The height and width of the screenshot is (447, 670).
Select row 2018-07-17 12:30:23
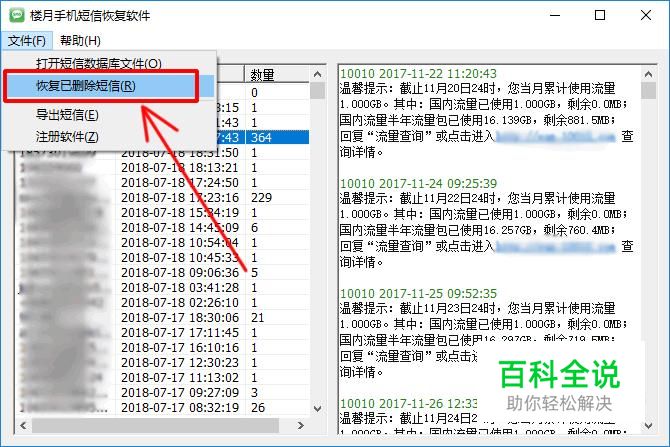(162, 362)
